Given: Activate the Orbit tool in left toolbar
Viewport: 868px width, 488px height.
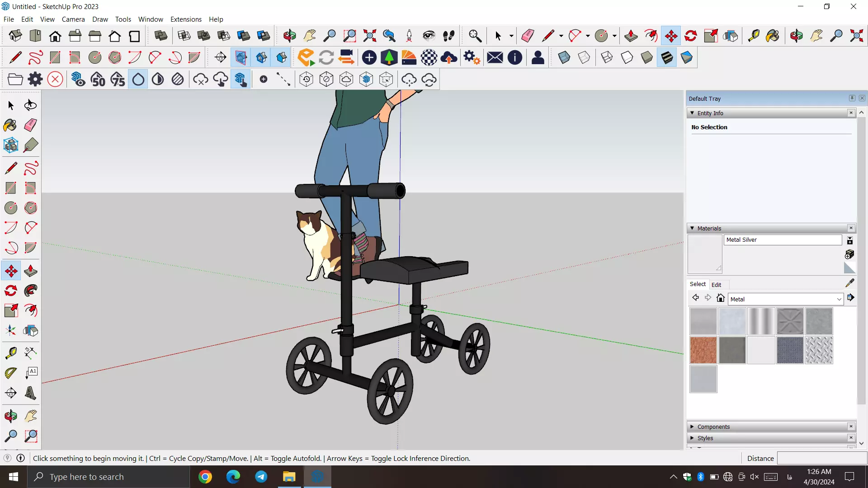Looking at the screenshot, I should point(10,416).
